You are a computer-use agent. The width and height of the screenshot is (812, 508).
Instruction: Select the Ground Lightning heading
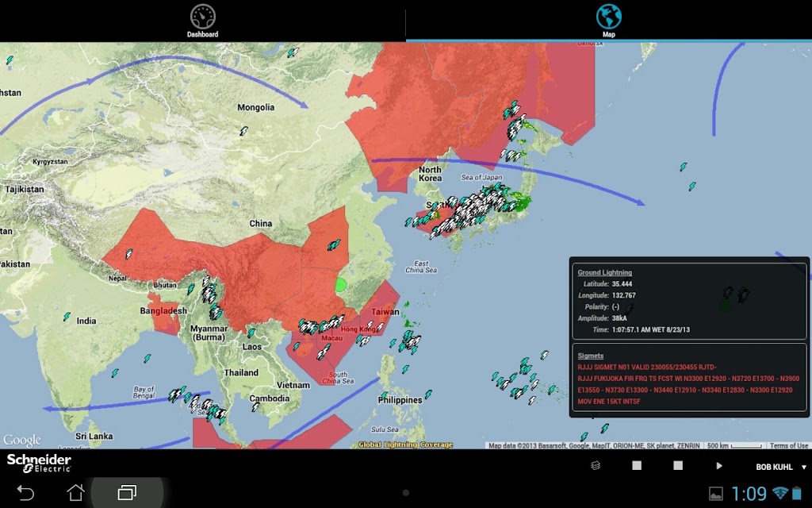[604, 272]
